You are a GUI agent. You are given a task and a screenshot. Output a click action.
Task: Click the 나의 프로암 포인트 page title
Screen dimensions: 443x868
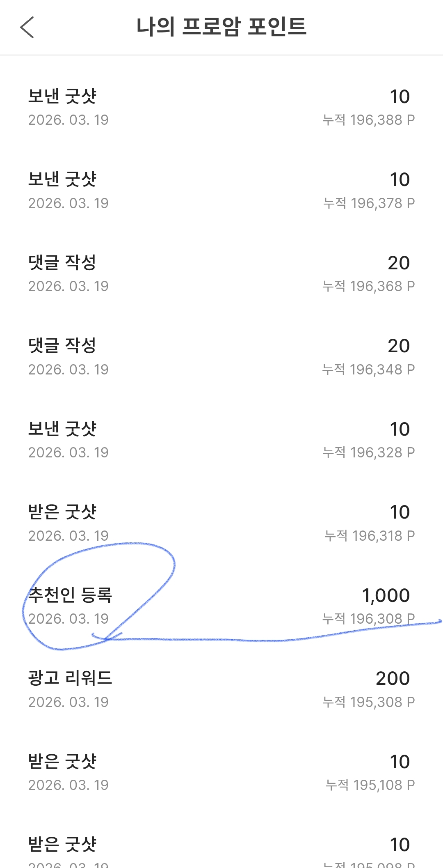pos(221,27)
